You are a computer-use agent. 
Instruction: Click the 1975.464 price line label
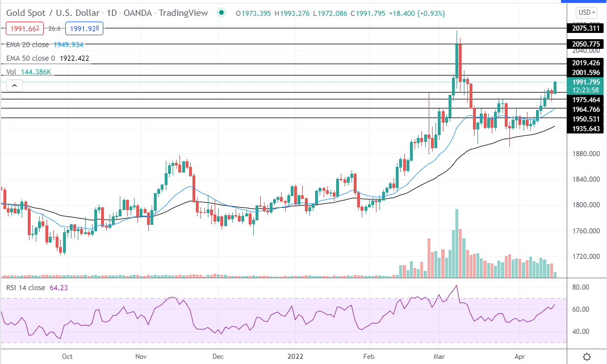tap(586, 100)
